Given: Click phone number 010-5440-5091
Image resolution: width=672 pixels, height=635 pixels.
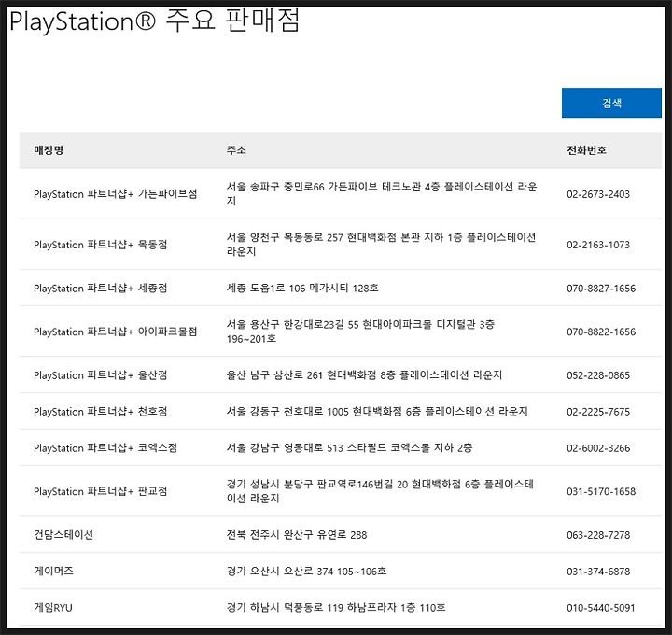Looking at the screenshot, I should pyautogui.click(x=600, y=608).
